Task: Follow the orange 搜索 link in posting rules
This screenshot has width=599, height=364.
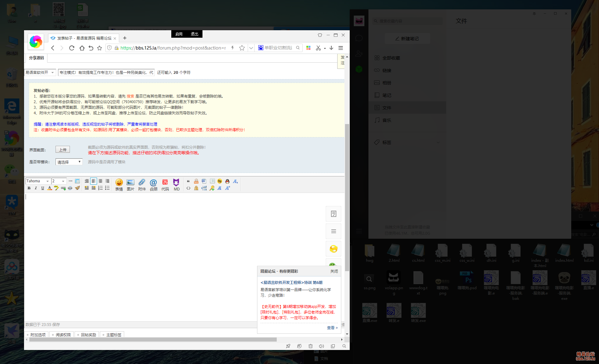Action: pos(130,96)
